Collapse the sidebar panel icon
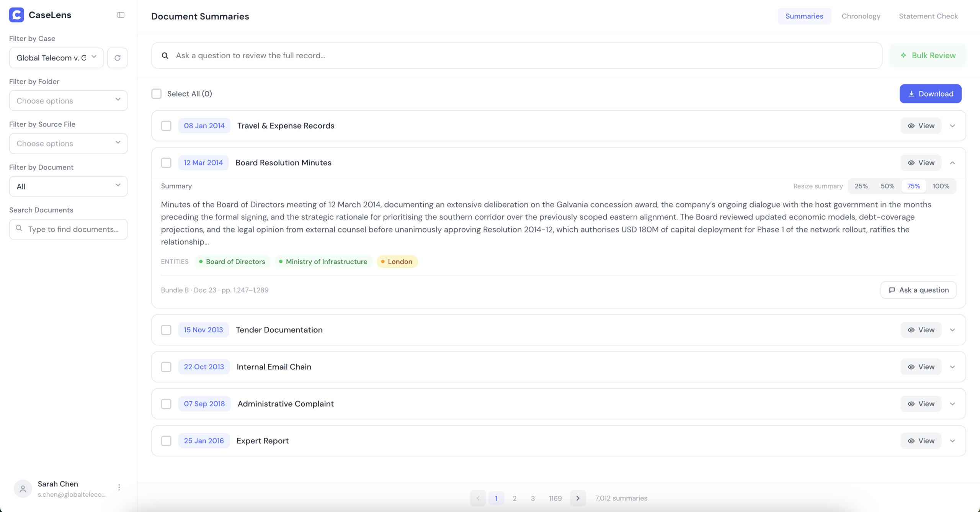 121,15
